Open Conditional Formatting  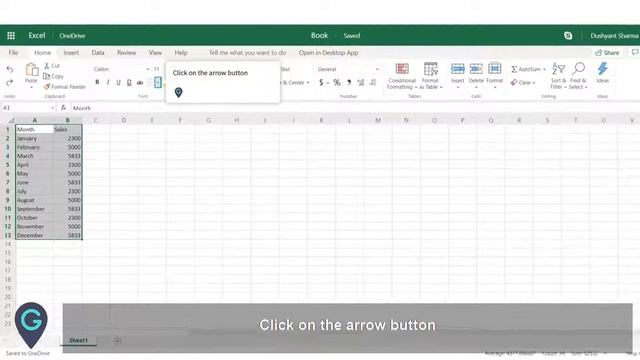[402, 76]
